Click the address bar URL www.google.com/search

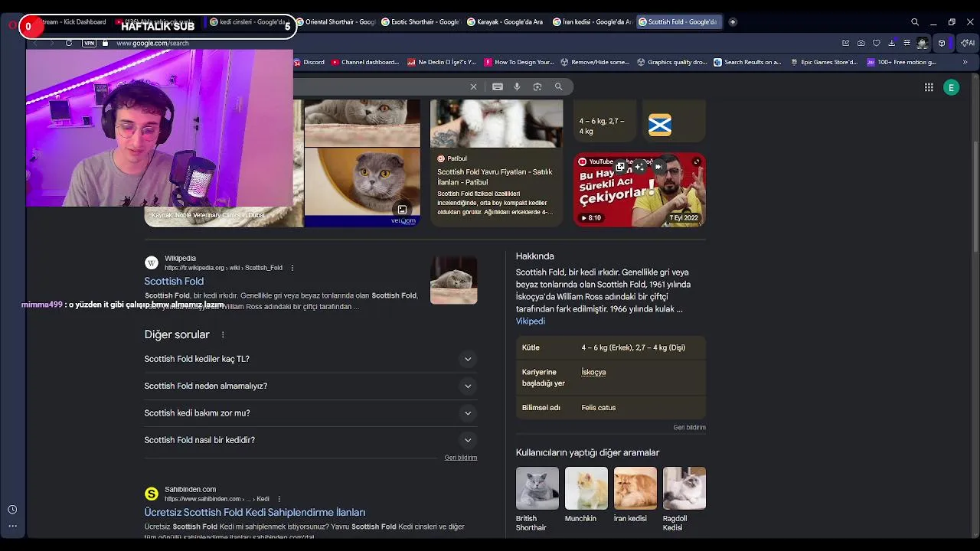tap(152, 43)
